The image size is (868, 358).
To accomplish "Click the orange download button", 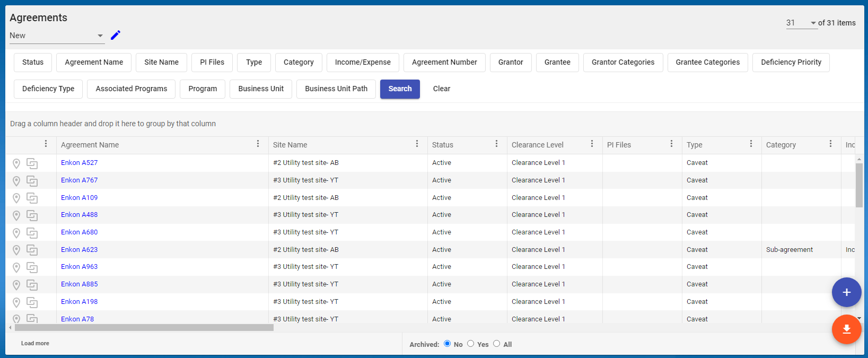I will 846,329.
